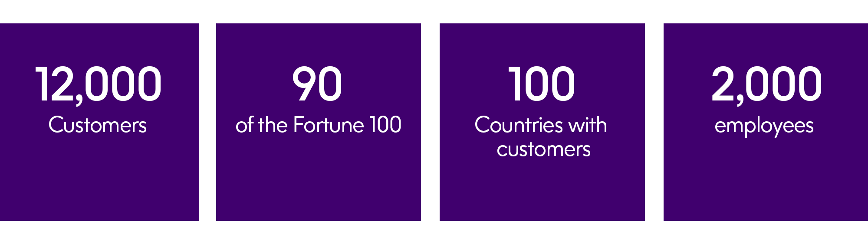Select the employees label
Viewport: 868px width, 243px height.
(x=764, y=126)
